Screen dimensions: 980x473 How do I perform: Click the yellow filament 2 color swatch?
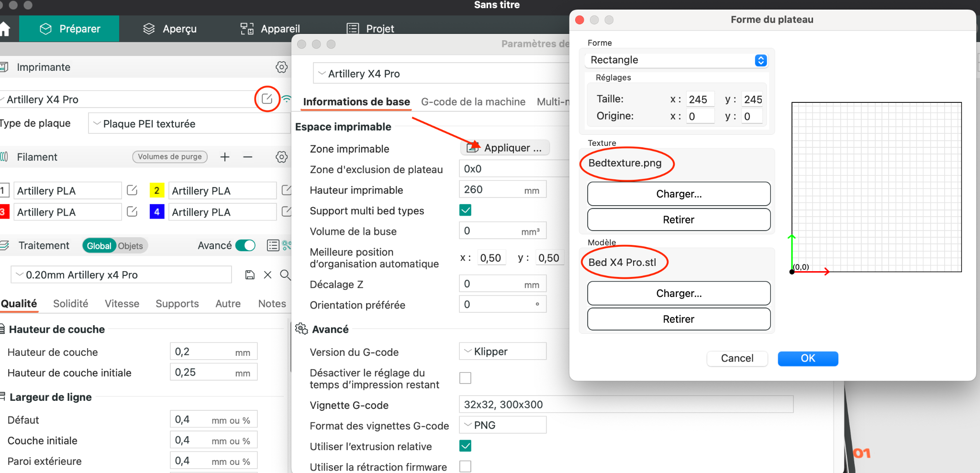pyautogui.click(x=156, y=190)
